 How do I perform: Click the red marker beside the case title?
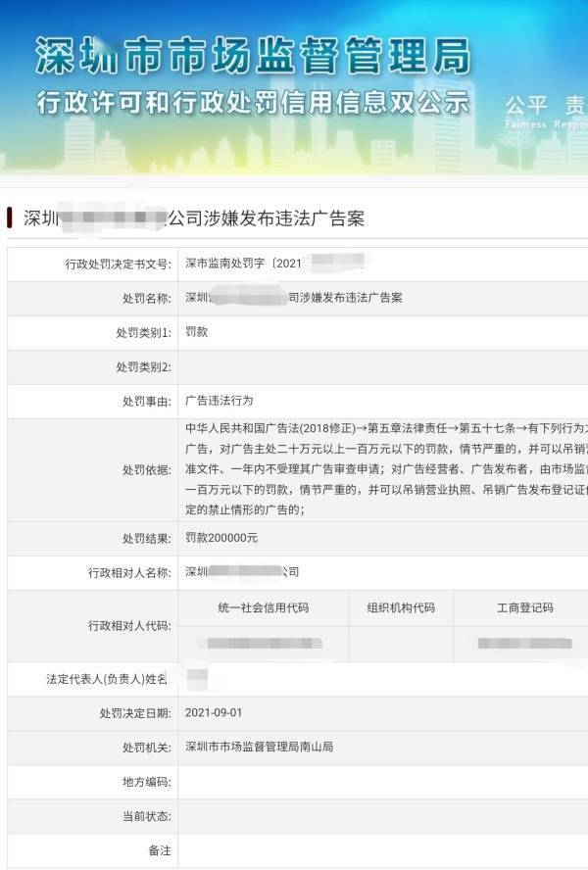coord(10,217)
